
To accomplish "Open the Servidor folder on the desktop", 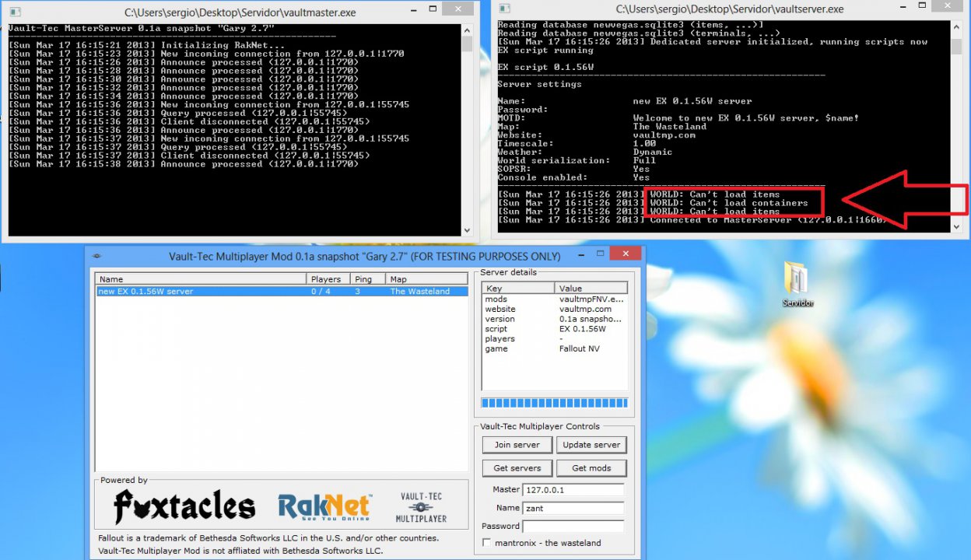I will tap(797, 285).
